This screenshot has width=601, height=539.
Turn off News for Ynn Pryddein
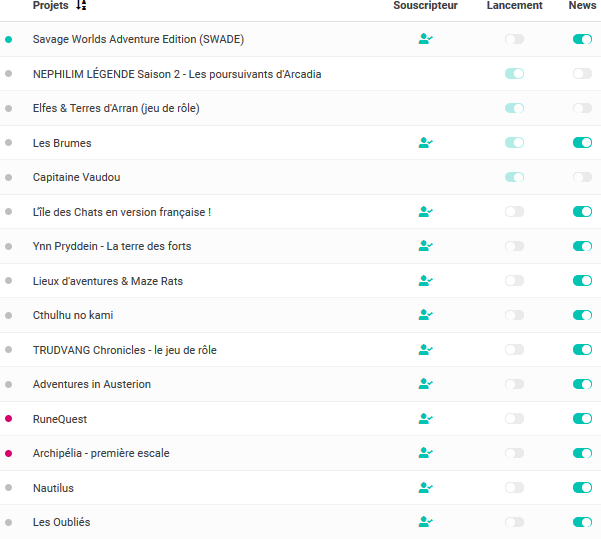(582, 246)
